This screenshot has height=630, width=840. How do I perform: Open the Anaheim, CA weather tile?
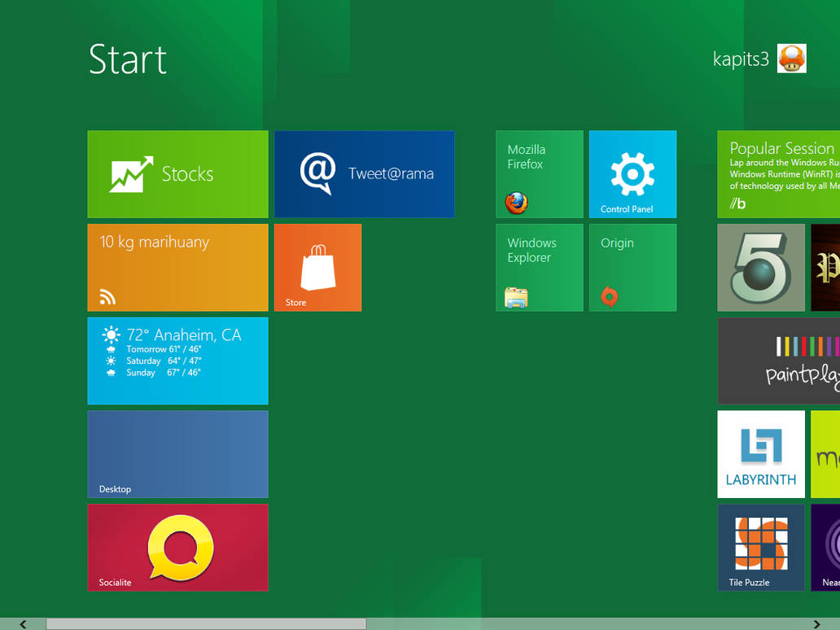178,361
